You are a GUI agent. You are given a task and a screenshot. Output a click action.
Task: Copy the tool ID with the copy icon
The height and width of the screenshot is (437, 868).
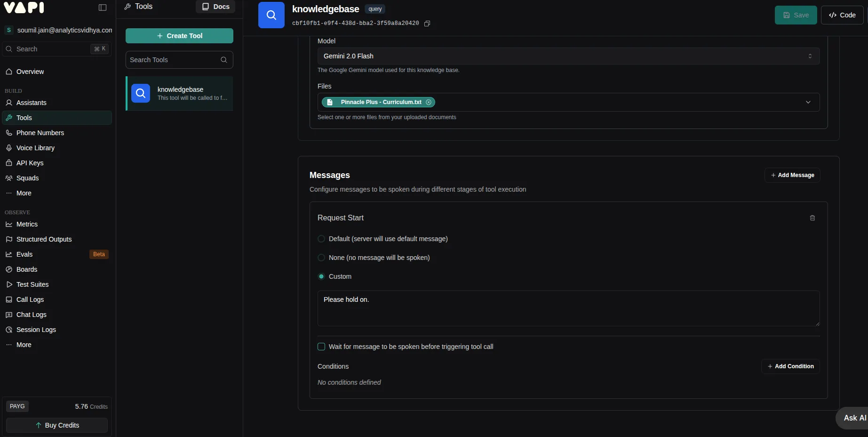(x=427, y=24)
